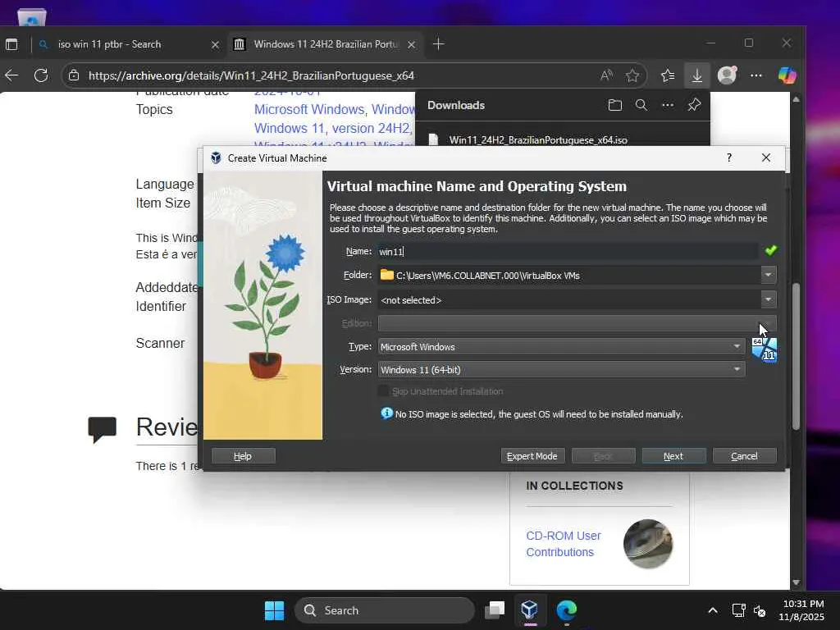Cancel the Create Virtual Machine wizard
Screen dimensions: 840x630
744,456
